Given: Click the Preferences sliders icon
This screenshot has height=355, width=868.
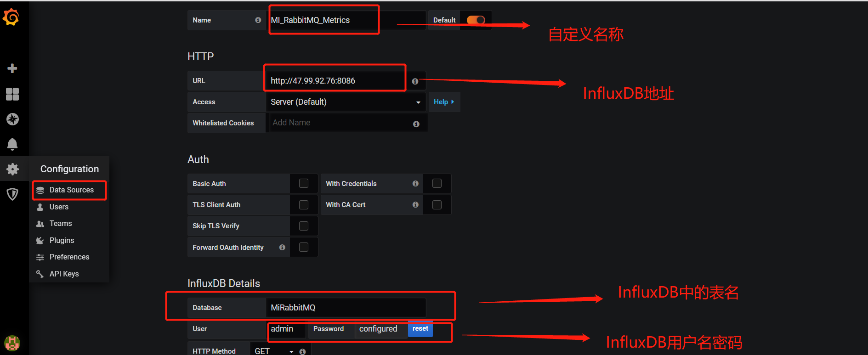Looking at the screenshot, I should 40,257.
